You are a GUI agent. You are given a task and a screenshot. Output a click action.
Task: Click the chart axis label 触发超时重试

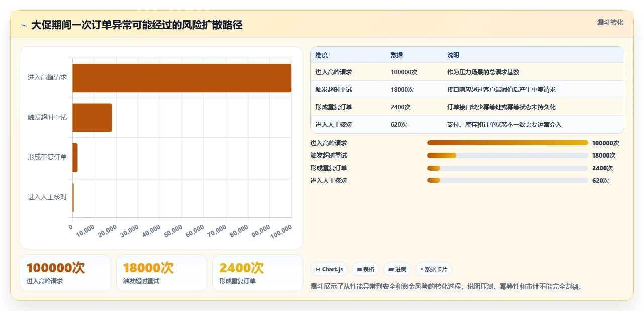[x=47, y=117]
